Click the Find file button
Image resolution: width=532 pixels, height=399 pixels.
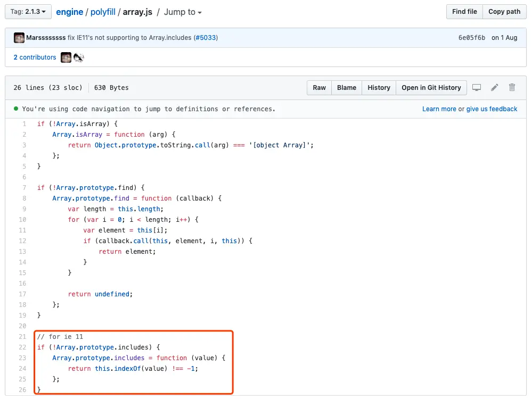click(464, 11)
